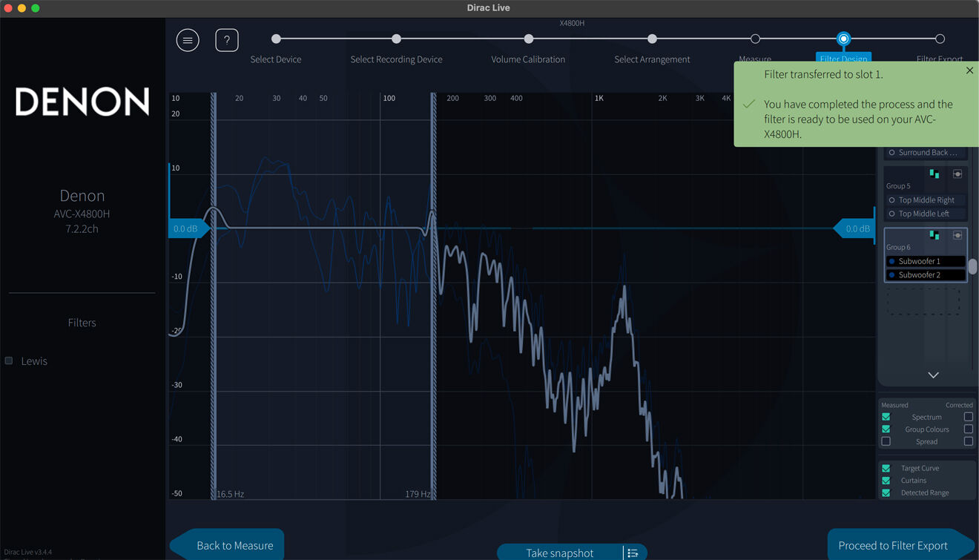
Task: Disable the Curtains checkbox
Action: coord(886,481)
